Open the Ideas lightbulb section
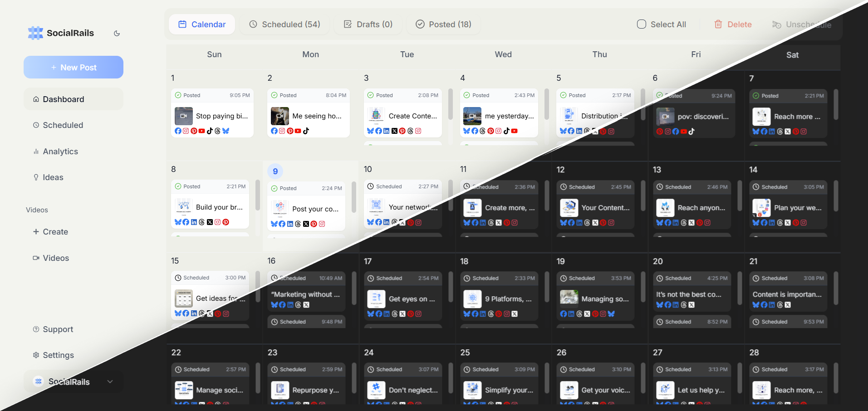 click(x=36, y=177)
